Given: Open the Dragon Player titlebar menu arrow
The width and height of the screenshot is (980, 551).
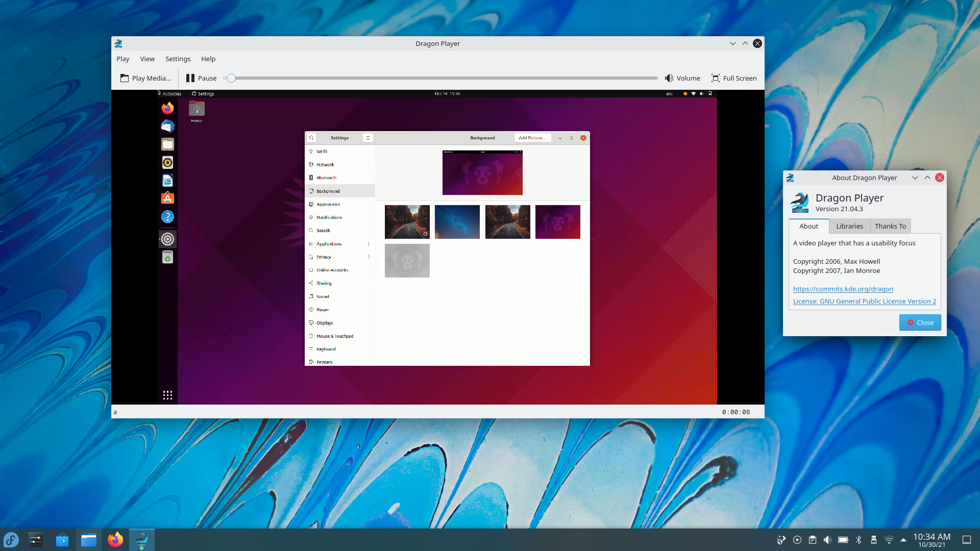Looking at the screenshot, I should tap(733, 43).
